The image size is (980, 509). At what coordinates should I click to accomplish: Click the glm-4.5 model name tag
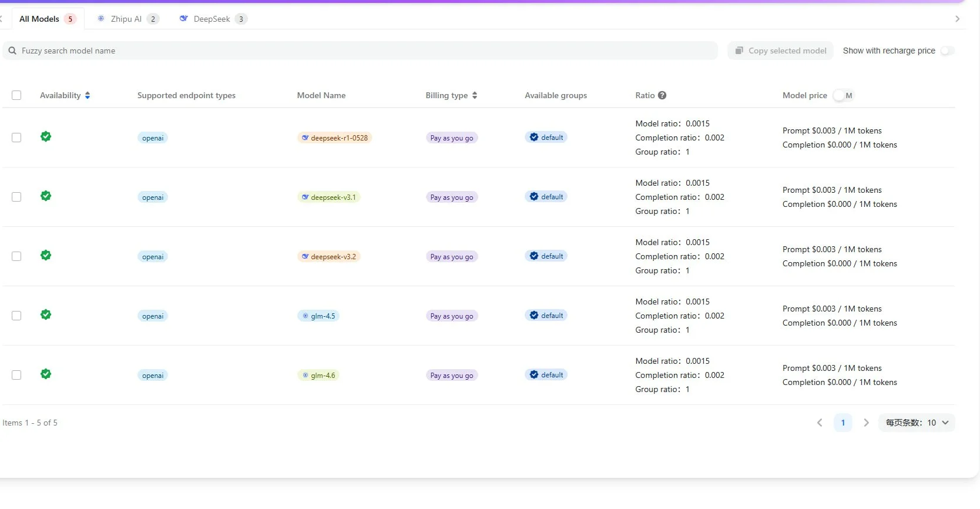click(x=318, y=316)
